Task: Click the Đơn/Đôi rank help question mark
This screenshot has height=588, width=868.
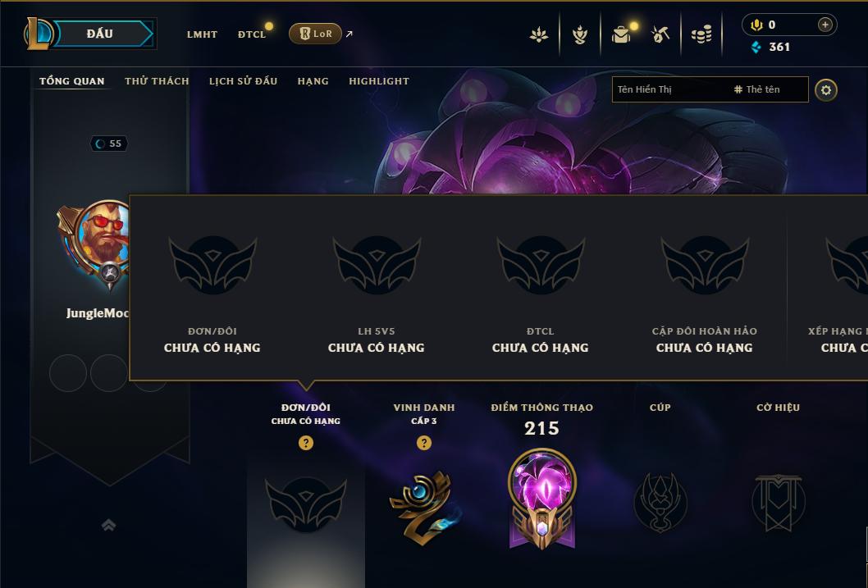Action: click(x=305, y=443)
